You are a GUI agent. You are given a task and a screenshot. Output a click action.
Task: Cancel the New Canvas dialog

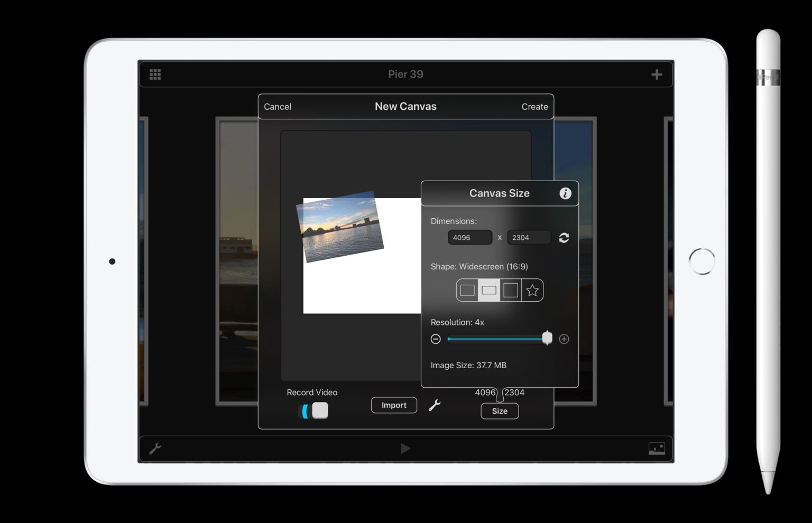[278, 107]
